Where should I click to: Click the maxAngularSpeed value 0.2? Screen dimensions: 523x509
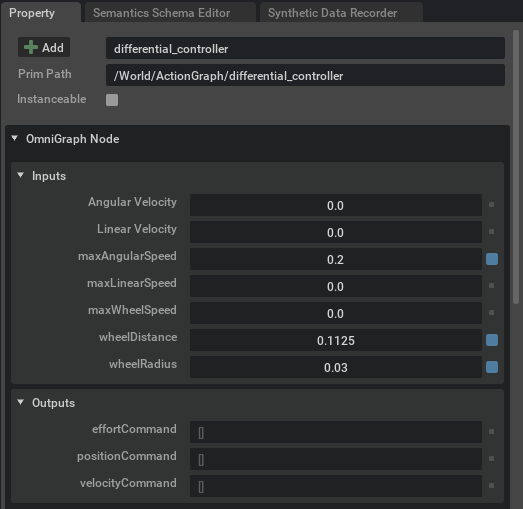336,259
